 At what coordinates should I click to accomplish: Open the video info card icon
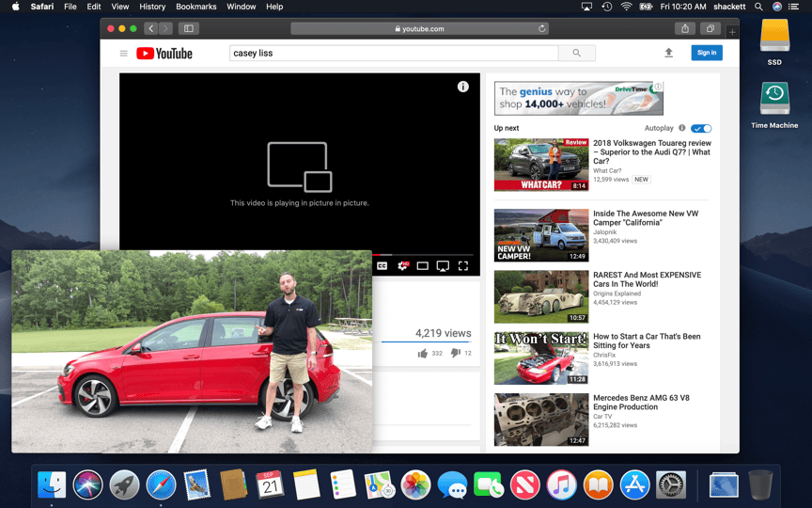pyautogui.click(x=463, y=87)
